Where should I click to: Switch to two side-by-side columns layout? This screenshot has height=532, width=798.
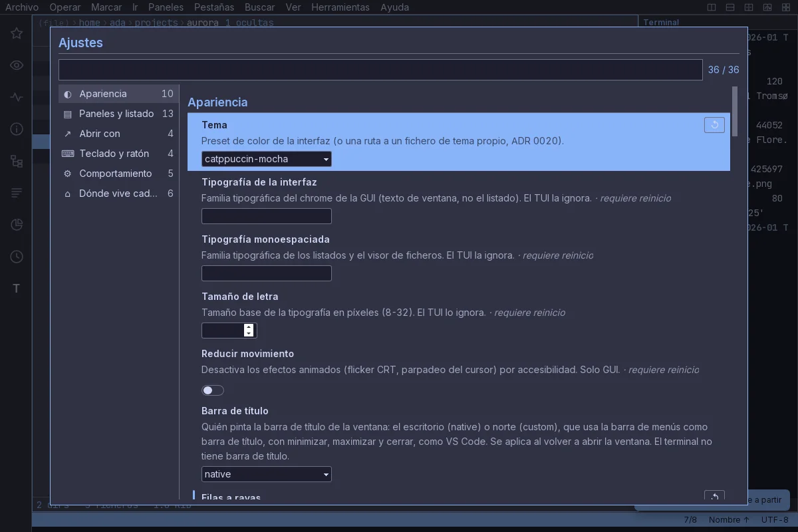712,7
